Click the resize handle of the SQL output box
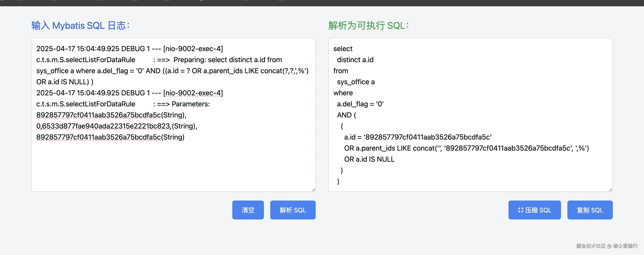 [x=610, y=189]
